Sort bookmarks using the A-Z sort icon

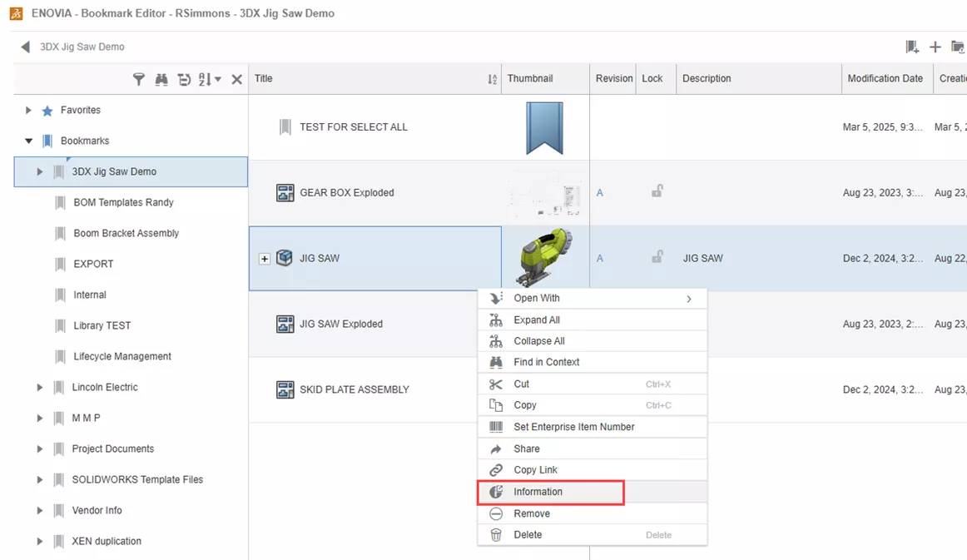206,78
